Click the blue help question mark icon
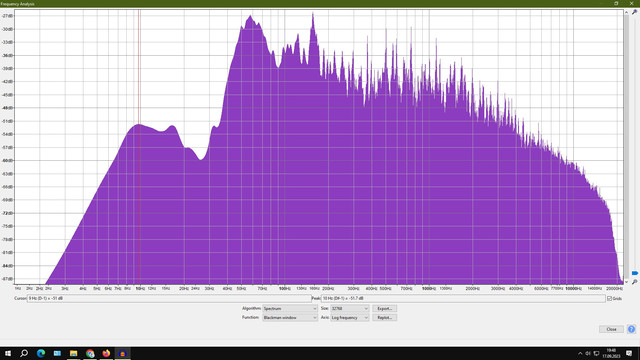The width and height of the screenshot is (640, 360). point(631,329)
